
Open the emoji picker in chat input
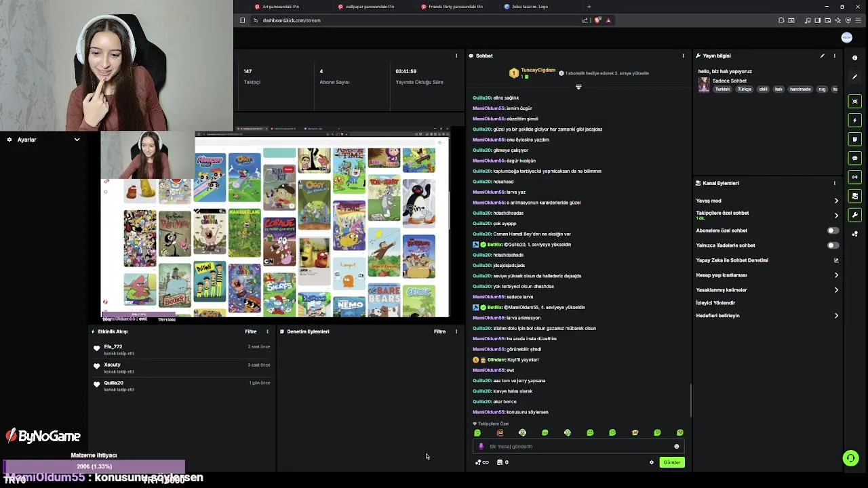click(x=676, y=447)
